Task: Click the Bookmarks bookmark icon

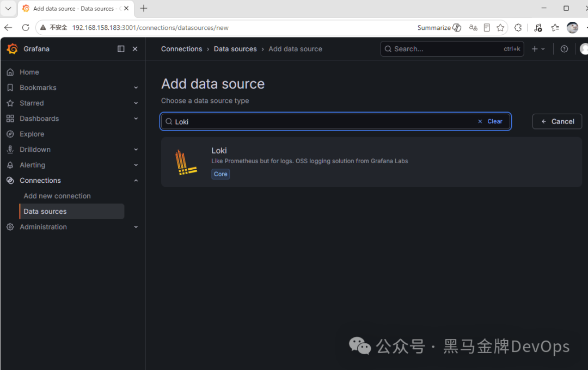Action: click(x=10, y=88)
